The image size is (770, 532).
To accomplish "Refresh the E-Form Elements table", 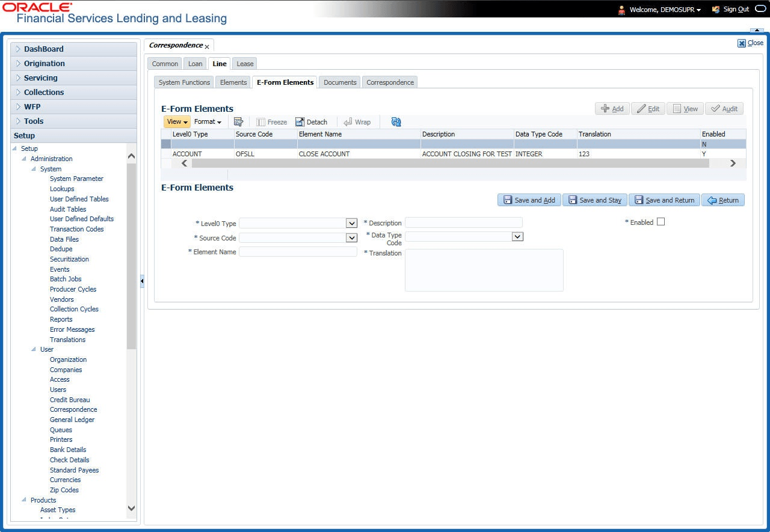I will pos(396,121).
